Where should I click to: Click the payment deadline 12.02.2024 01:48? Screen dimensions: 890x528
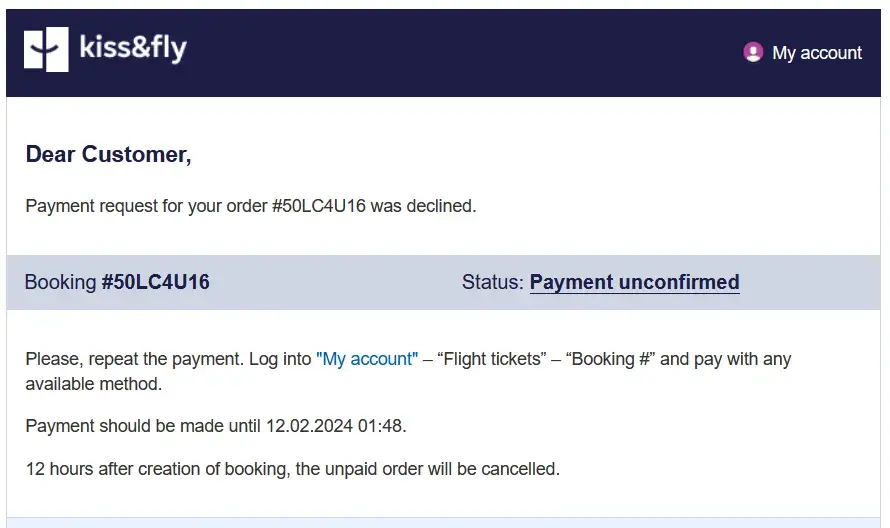click(x=334, y=425)
